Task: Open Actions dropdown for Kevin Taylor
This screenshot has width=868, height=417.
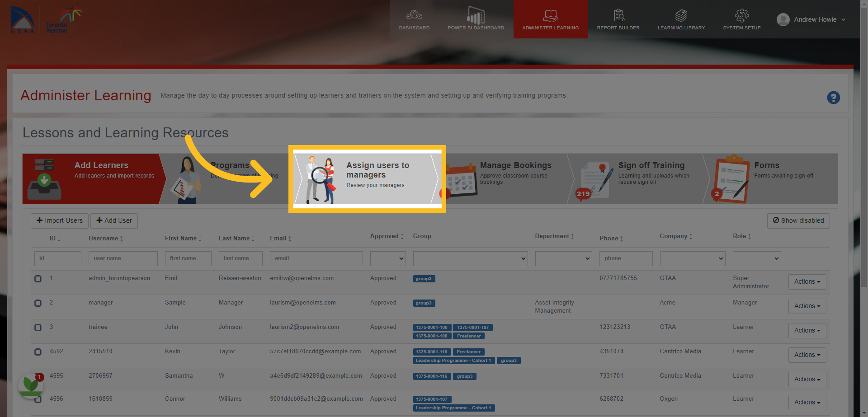Action: coord(807,355)
